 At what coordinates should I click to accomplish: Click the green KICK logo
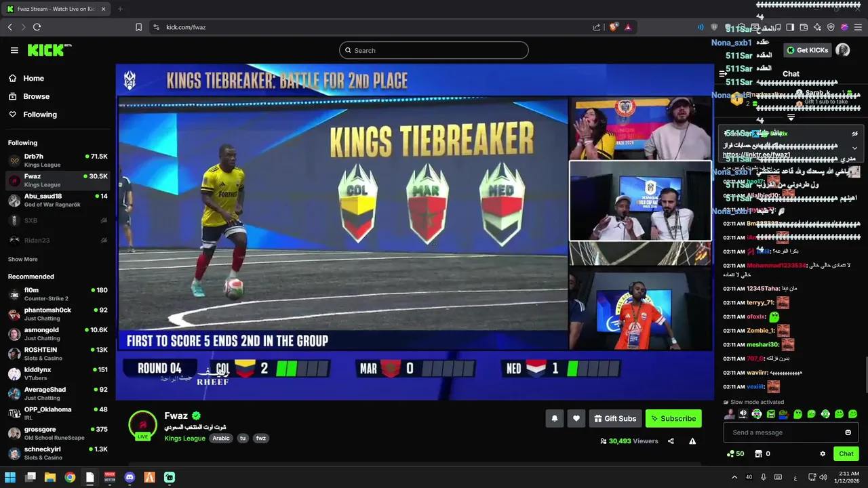click(50, 50)
